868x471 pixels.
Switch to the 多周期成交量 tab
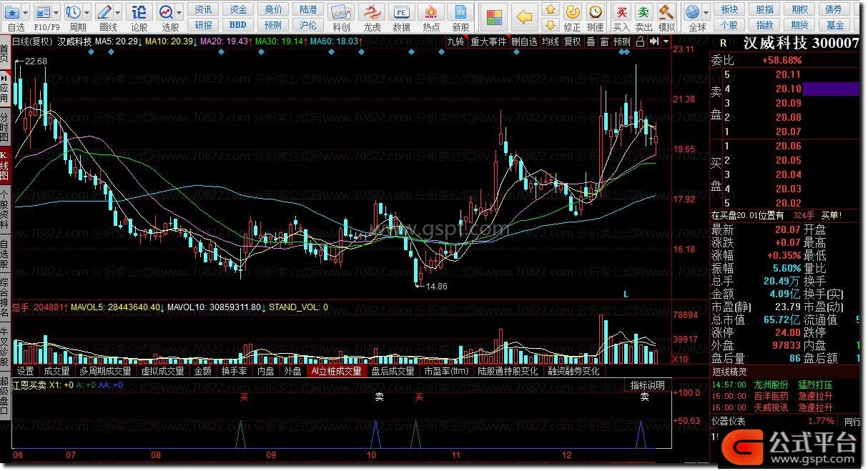pyautogui.click(x=105, y=371)
